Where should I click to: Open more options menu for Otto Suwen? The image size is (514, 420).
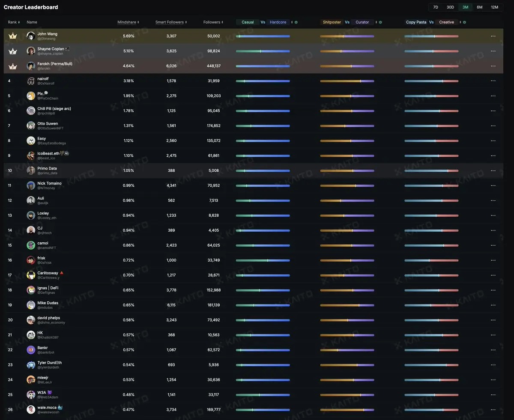[x=493, y=126]
